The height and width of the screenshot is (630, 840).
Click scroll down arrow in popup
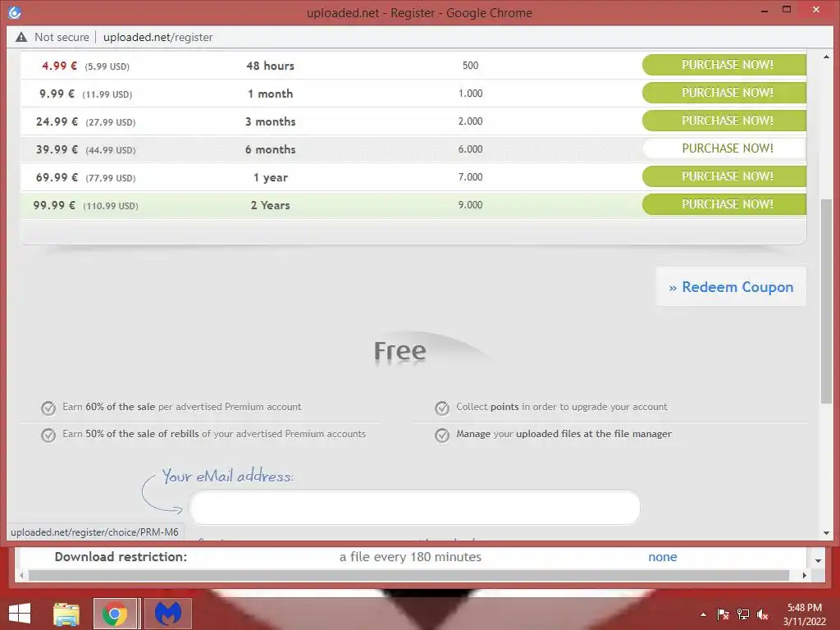point(826,533)
